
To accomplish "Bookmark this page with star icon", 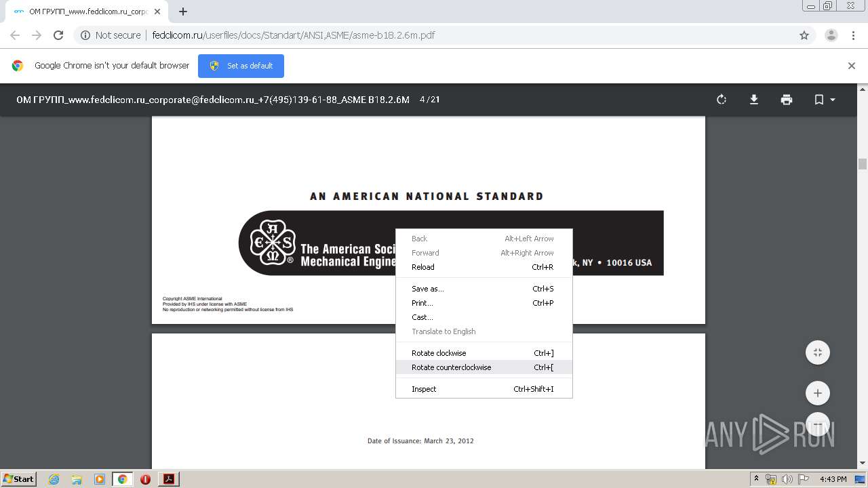I will coord(804,35).
